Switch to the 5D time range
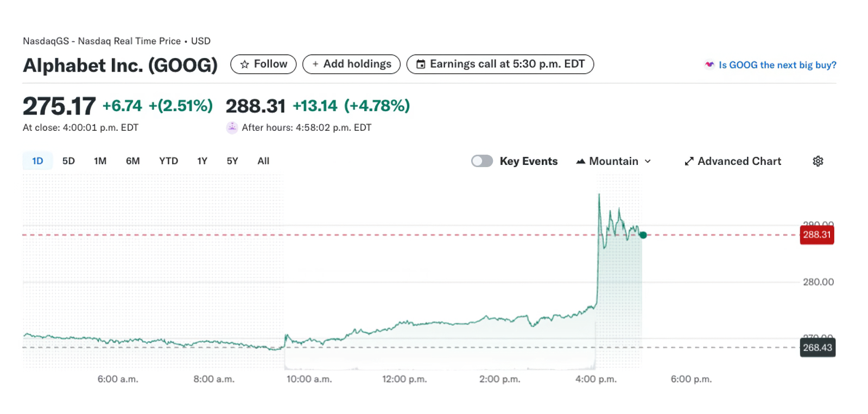Screen dimensions: 868x414 pyautogui.click(x=68, y=161)
